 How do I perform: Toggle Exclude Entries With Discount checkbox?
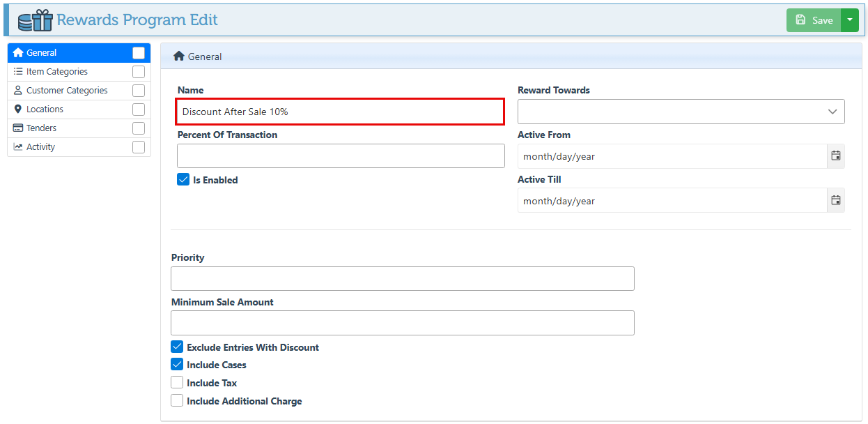point(177,347)
